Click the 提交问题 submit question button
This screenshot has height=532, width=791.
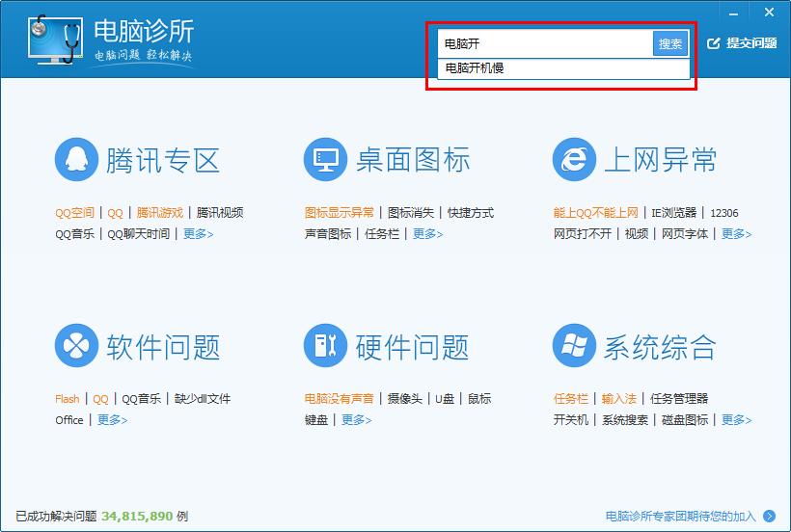tap(742, 43)
